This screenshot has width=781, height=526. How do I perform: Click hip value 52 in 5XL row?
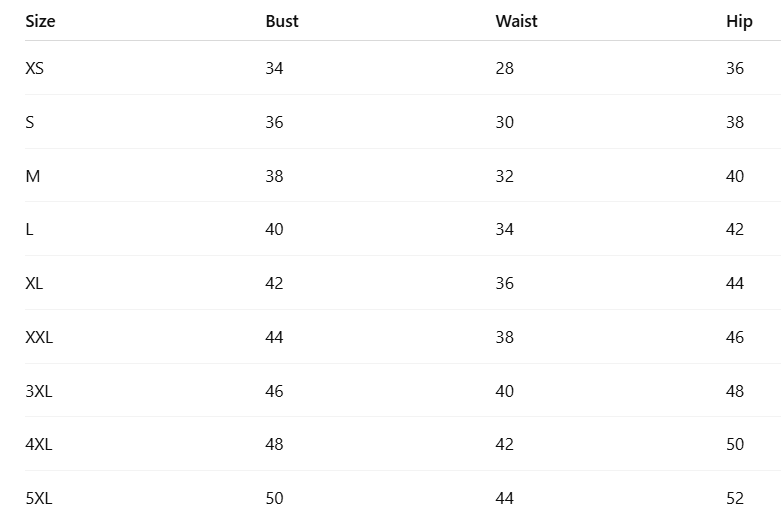coord(735,498)
